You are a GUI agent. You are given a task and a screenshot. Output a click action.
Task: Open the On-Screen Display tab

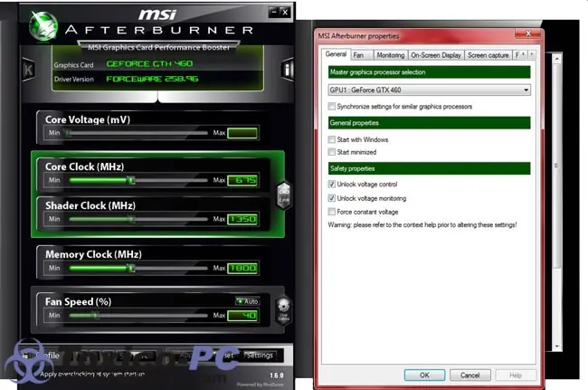pyautogui.click(x=436, y=55)
